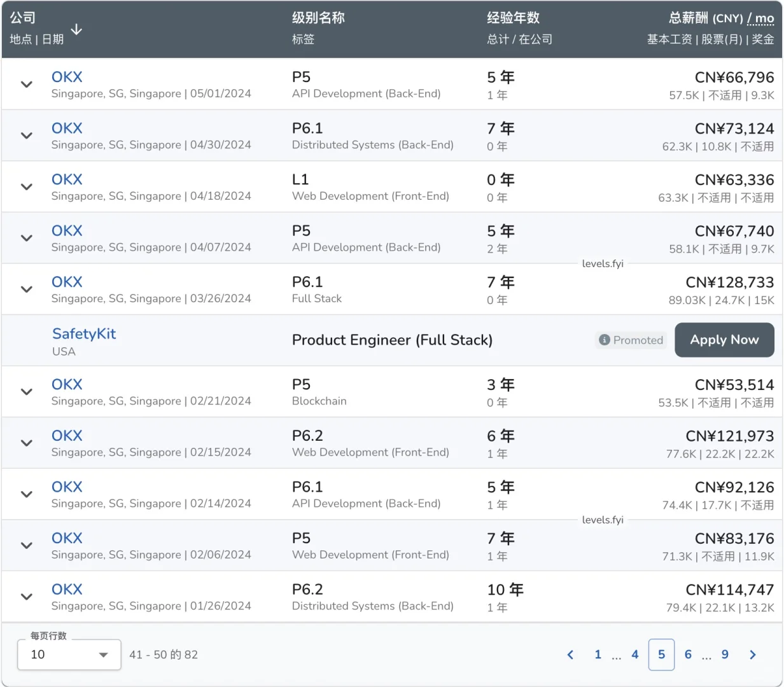
Task: Click the Apply Now button
Action: coord(724,340)
